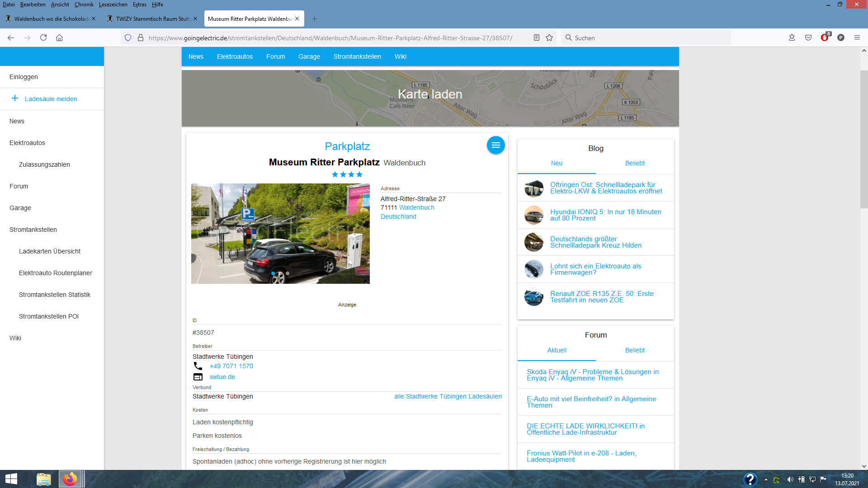868x488 pixels.
Task: Go to browser home page
Action: [x=59, y=38]
